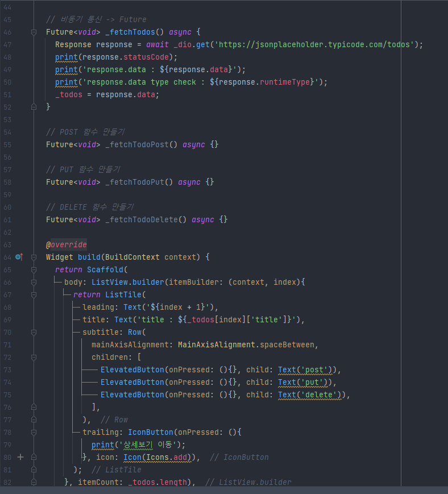Viewport: 448px width, 494px height.
Task: Click MainAxisAlignment.spaceBetween value
Action: tap(246, 344)
